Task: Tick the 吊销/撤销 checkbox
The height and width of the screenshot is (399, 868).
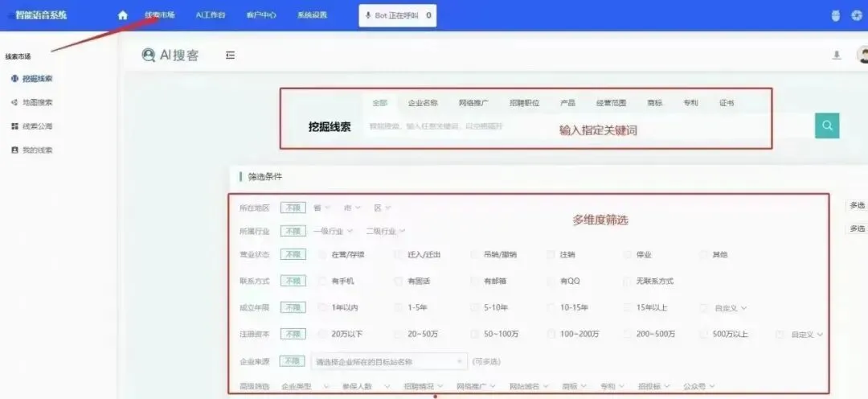Action: pos(474,255)
